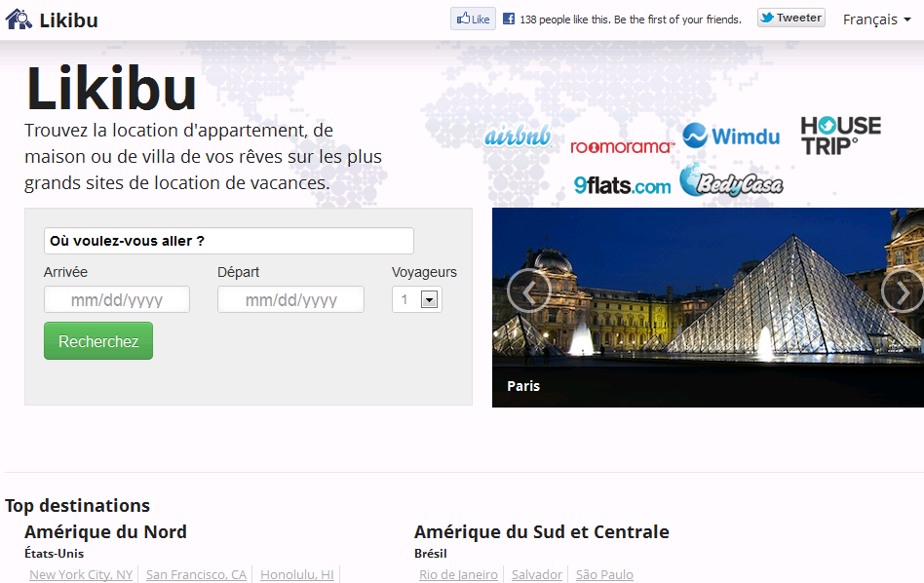Focus the 'Où voulez-vous aller ?' field
The width and height of the screenshot is (924, 583).
pos(229,241)
